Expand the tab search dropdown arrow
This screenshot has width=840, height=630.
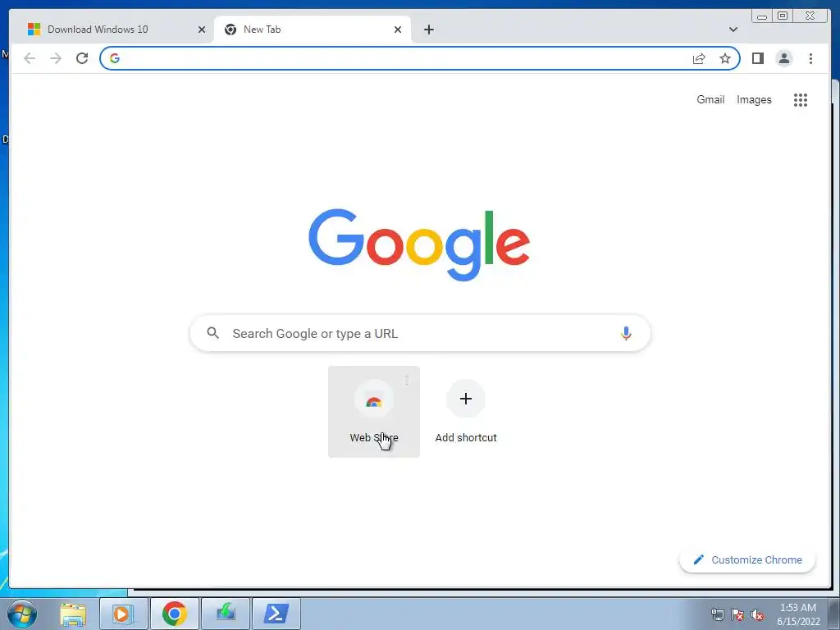tap(733, 30)
